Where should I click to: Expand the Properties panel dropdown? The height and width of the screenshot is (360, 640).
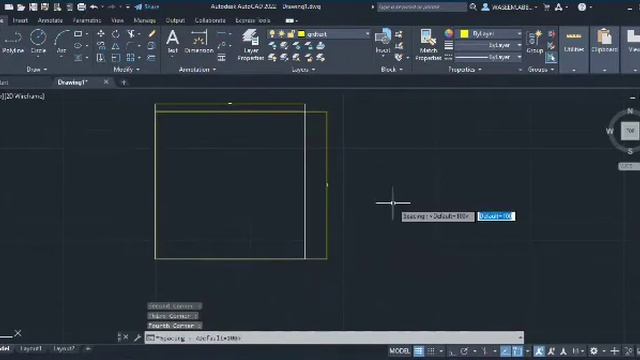pos(464,70)
